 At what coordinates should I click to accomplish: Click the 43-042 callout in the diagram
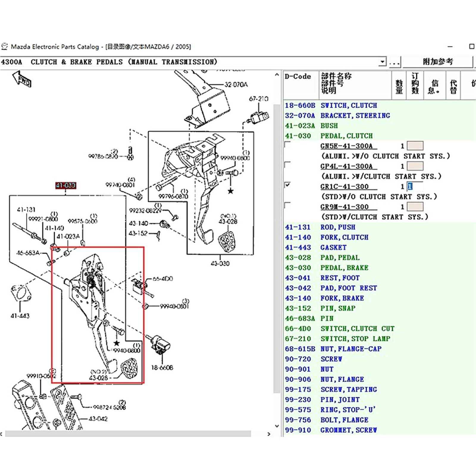98,419
